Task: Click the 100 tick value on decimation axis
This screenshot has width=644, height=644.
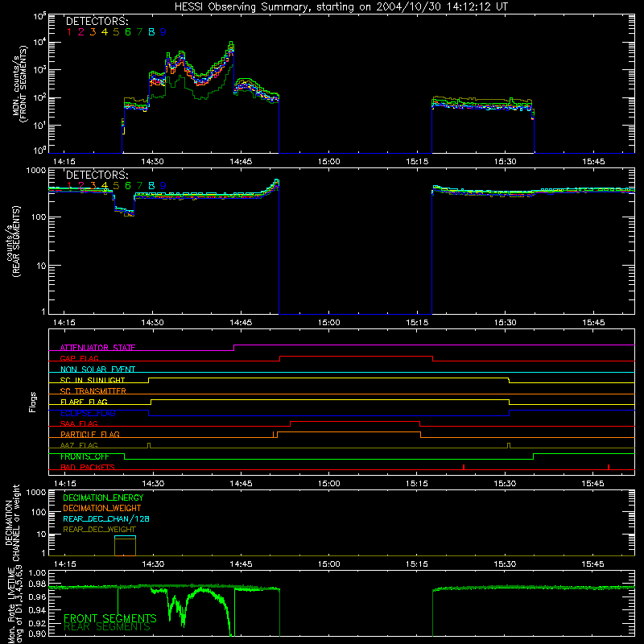Action: [x=38, y=512]
